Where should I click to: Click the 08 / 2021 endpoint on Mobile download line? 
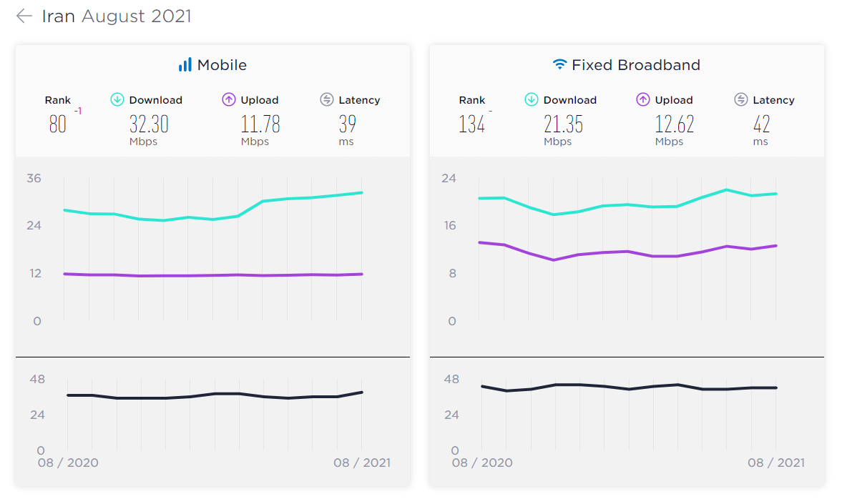point(362,192)
